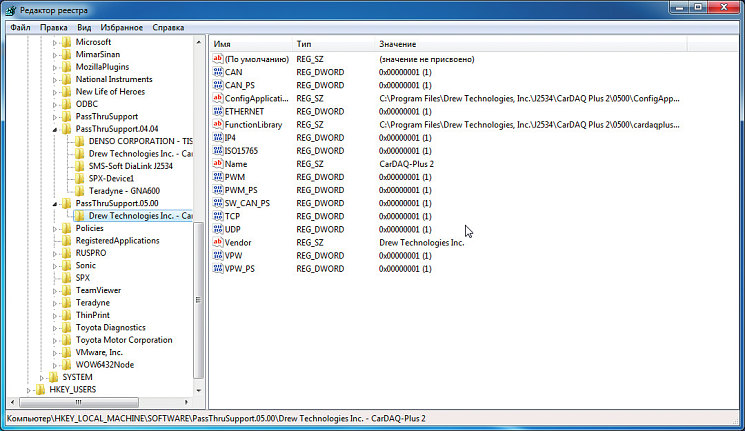
Task: Open the Справка menu
Action: (x=168, y=28)
